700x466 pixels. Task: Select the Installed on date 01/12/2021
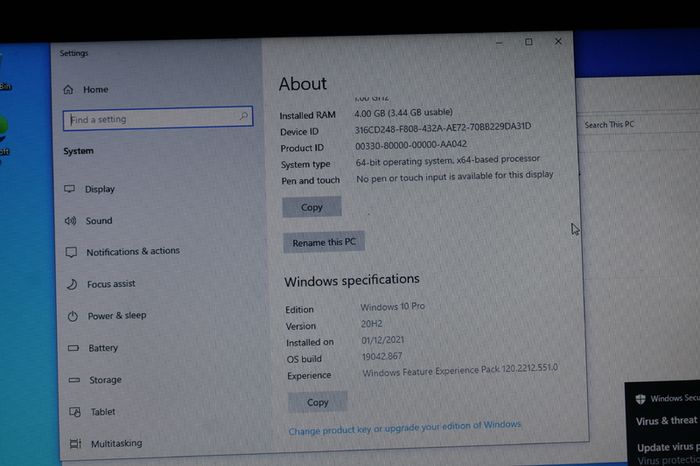pyautogui.click(x=383, y=340)
